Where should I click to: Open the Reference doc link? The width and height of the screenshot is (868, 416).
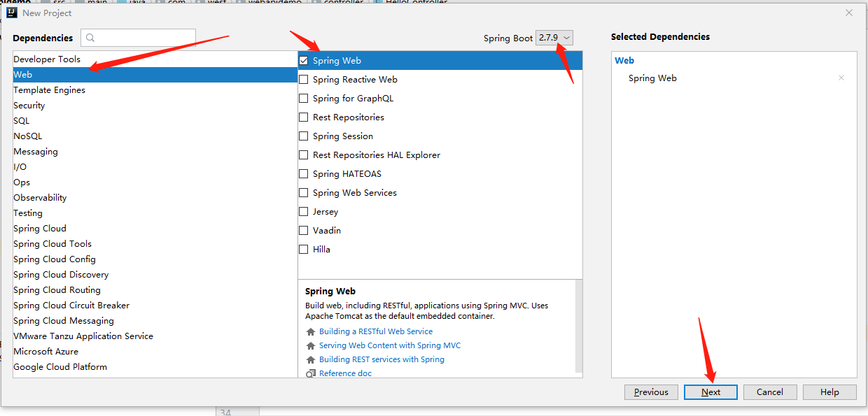[345, 373]
